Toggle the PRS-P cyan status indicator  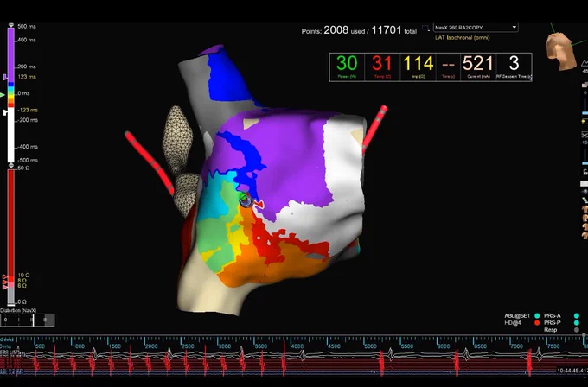[x=577, y=322]
